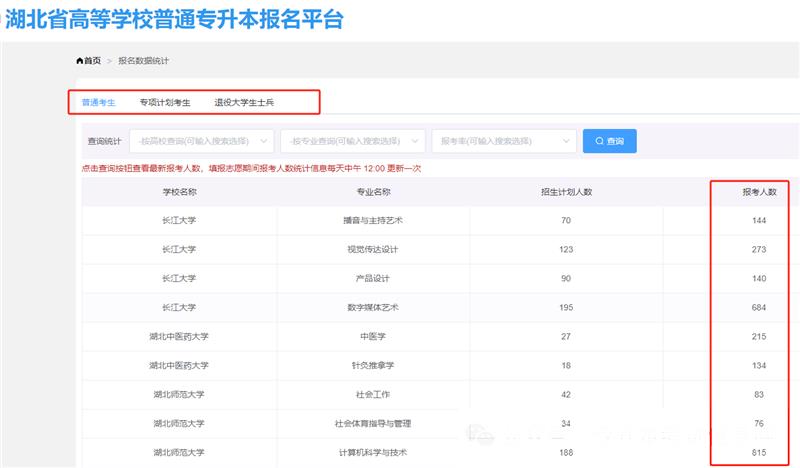This screenshot has width=800, height=468.
Task: Click 长江大学 in the 视觉传达设计 row
Action: [x=179, y=250]
